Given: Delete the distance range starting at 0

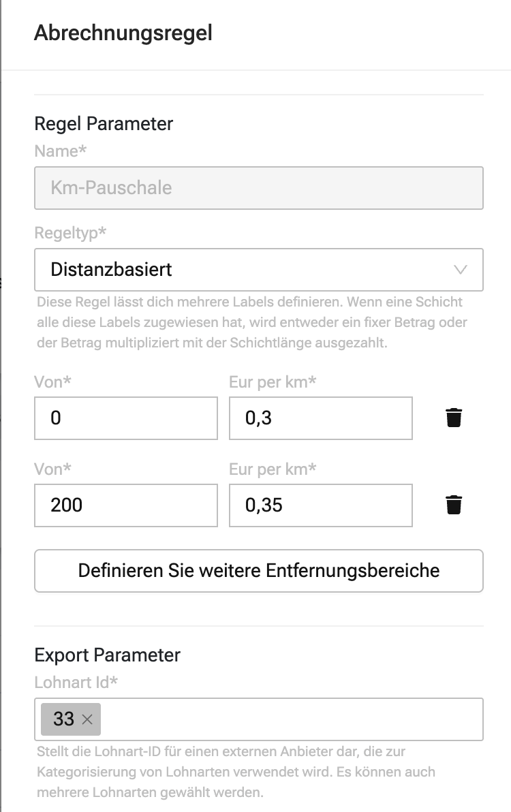Looking at the screenshot, I should (454, 418).
